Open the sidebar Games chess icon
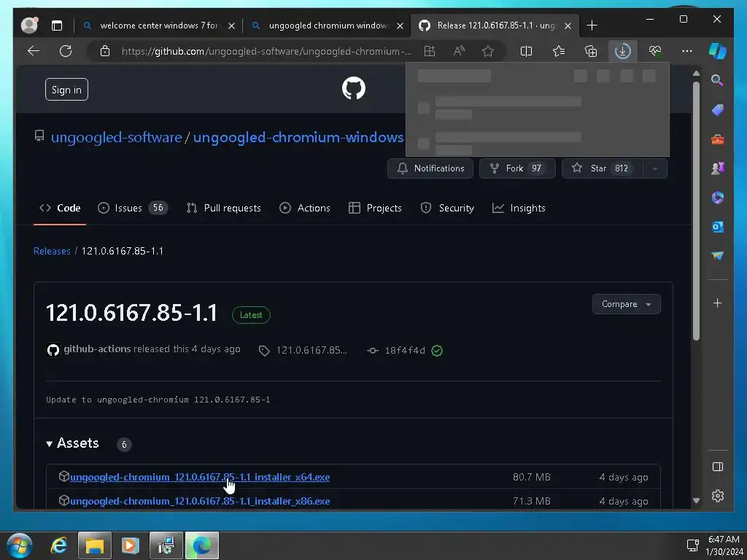Viewport: 747px width, 560px height. 718,168
